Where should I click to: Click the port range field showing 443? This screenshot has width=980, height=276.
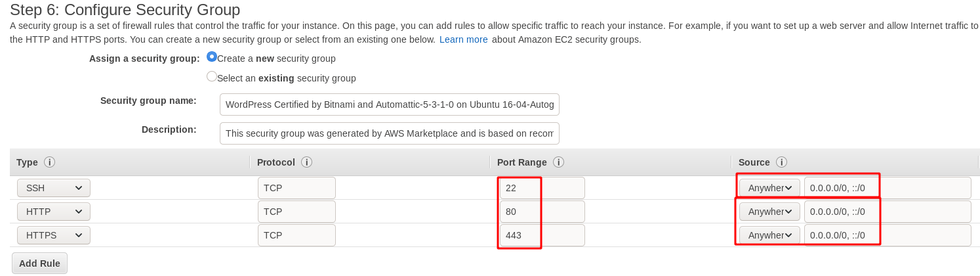click(542, 235)
